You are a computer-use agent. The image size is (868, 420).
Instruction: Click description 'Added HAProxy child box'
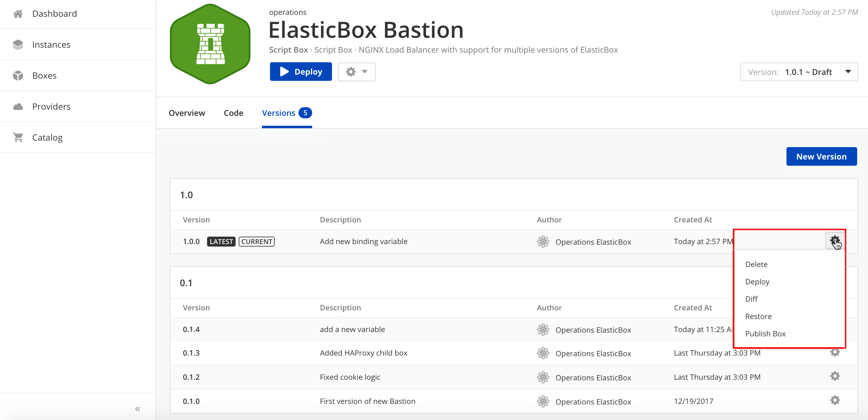[x=364, y=353]
